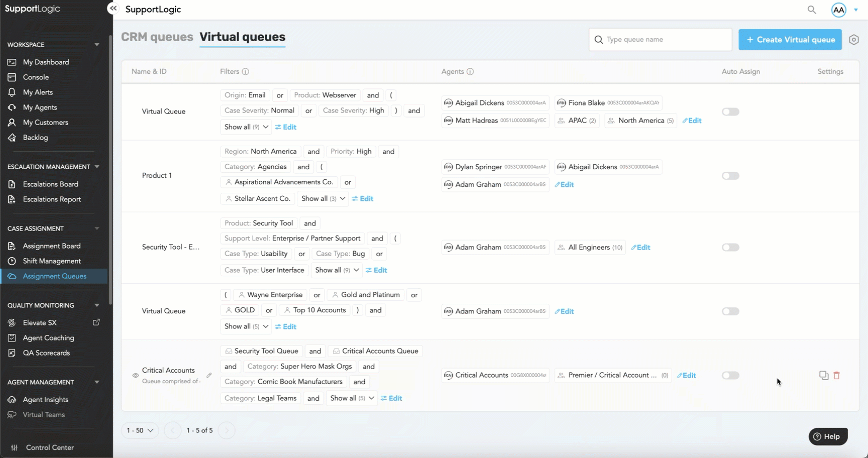868x458 pixels.
Task: Toggle Auto Assign for the Wayne Enterprise queue
Action: pyautogui.click(x=730, y=311)
